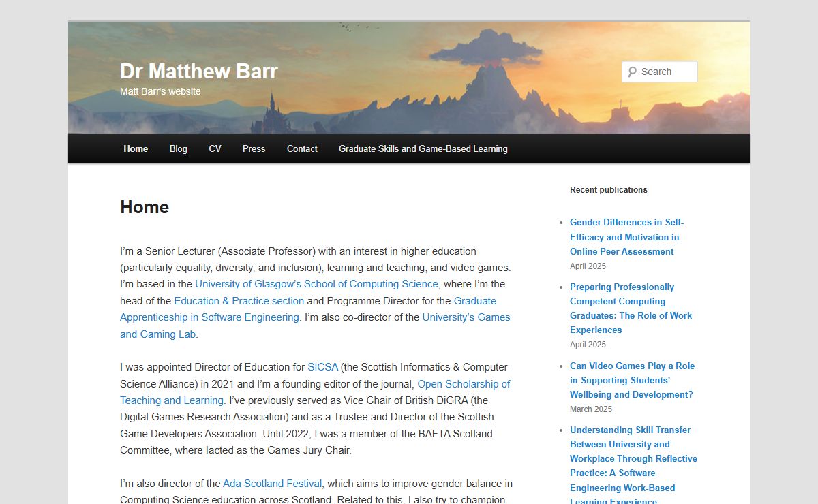Viewport: 818px width, 504px height.
Task: Click the March 2025 date text
Action: coord(591,409)
